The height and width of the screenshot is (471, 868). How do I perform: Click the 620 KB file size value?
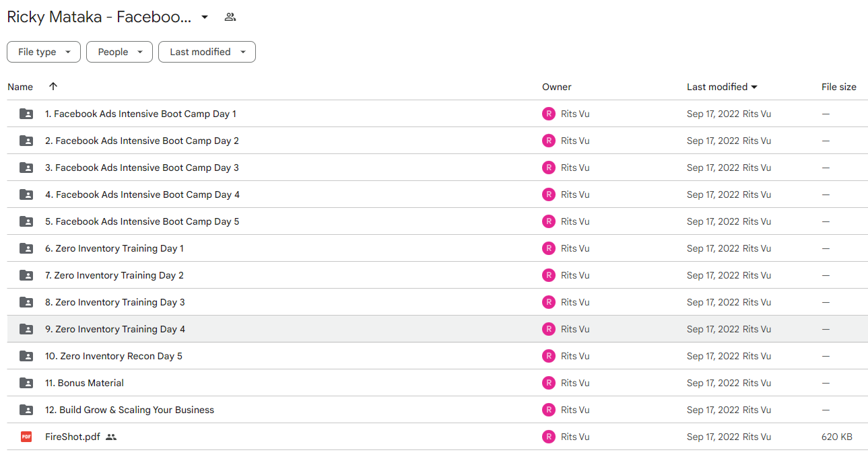[837, 437]
